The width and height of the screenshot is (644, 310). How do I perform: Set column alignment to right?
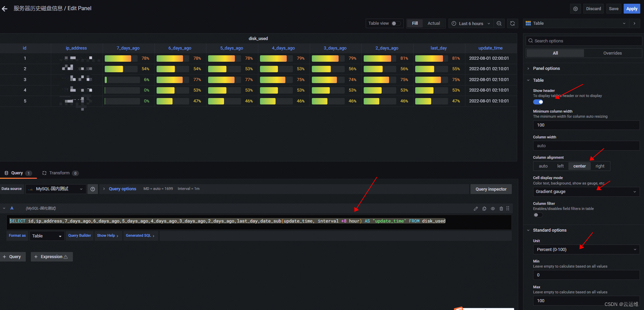pos(600,166)
